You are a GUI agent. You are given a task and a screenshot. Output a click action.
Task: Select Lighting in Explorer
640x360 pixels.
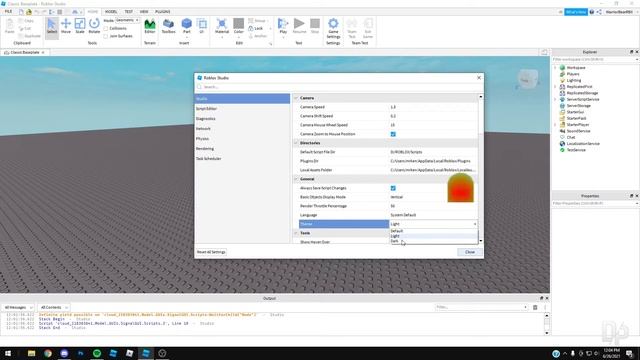[573, 80]
